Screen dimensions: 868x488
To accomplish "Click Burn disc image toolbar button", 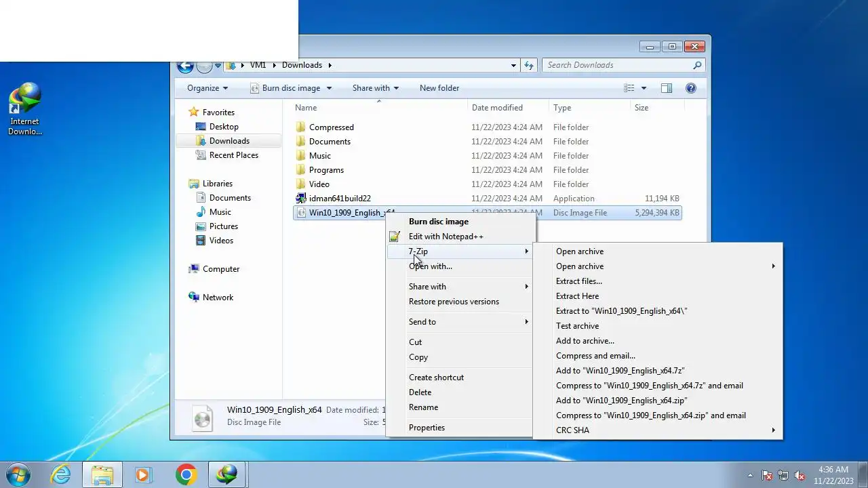I will click(x=285, y=88).
